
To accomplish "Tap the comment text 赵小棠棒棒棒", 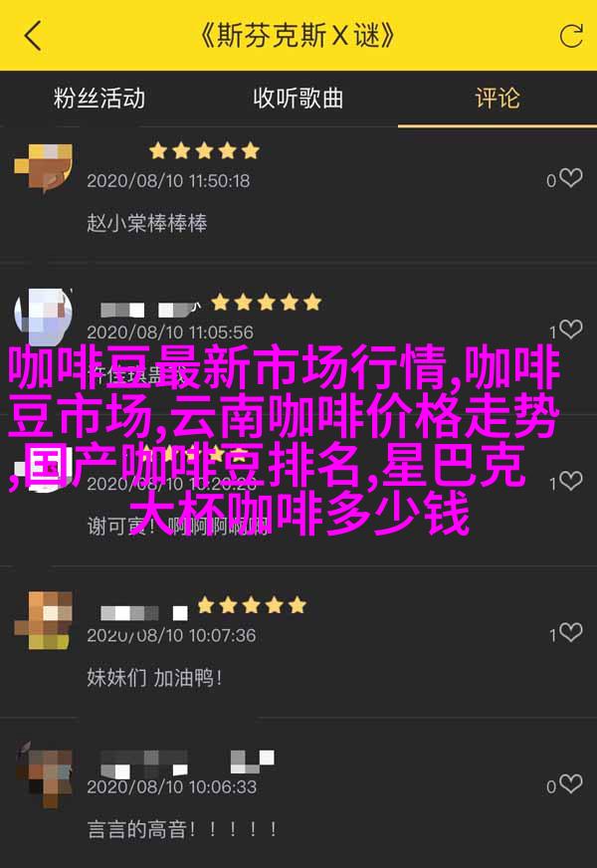I will coord(146,223).
